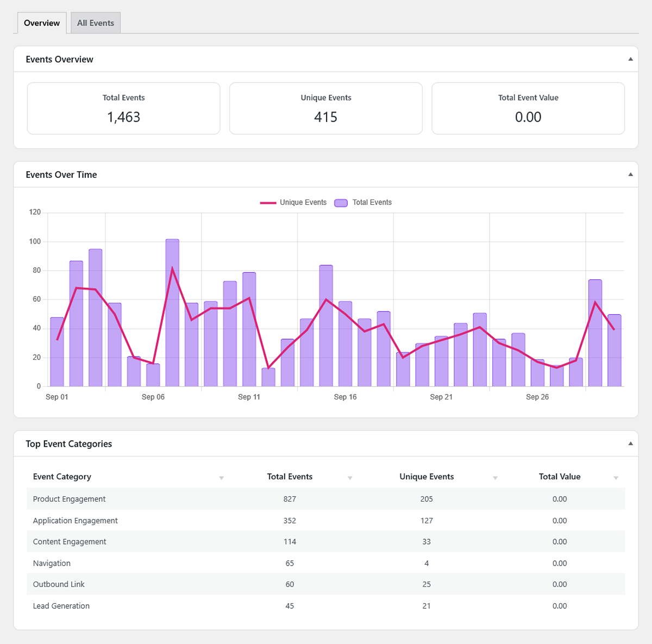Select the Outbound Link row label

(59, 584)
